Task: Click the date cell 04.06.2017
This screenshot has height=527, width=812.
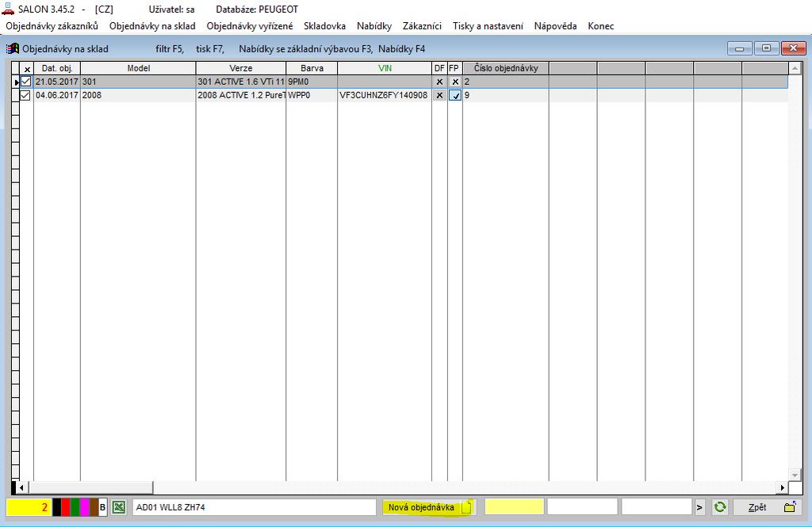Action: (57, 95)
